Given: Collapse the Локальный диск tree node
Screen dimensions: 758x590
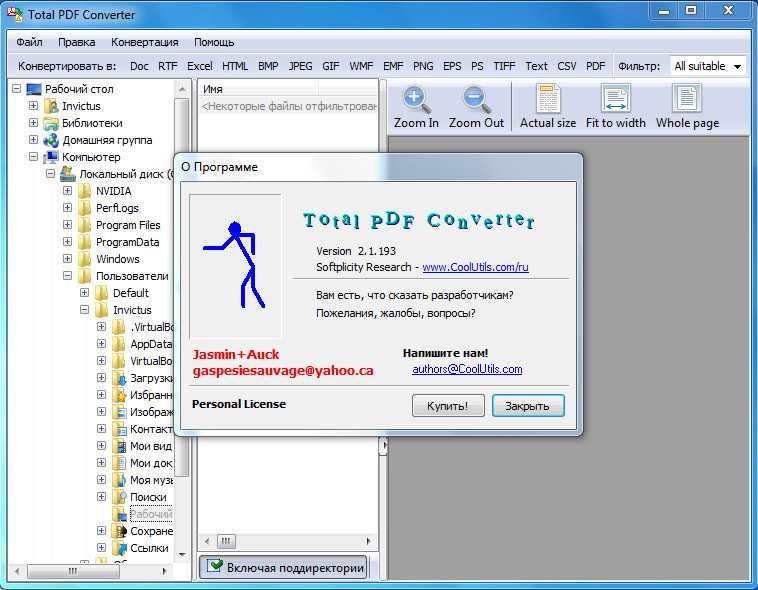Looking at the screenshot, I should click(50, 174).
